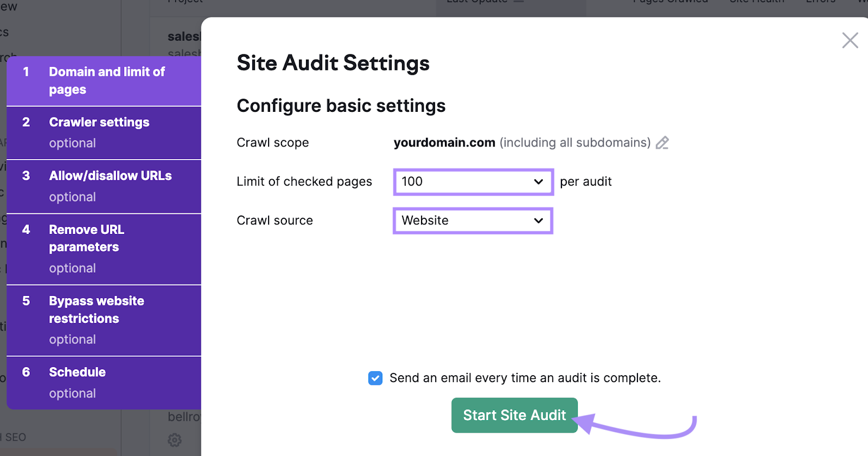Open the gear settings icon below bellro project
The image size is (868, 456).
(175, 440)
